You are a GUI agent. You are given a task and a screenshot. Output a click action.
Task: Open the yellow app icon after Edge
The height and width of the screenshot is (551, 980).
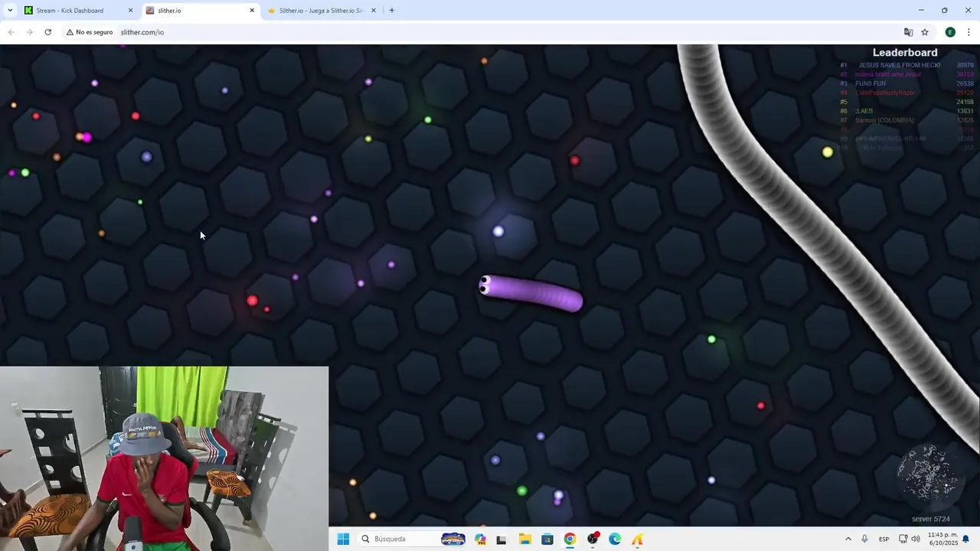(x=637, y=540)
